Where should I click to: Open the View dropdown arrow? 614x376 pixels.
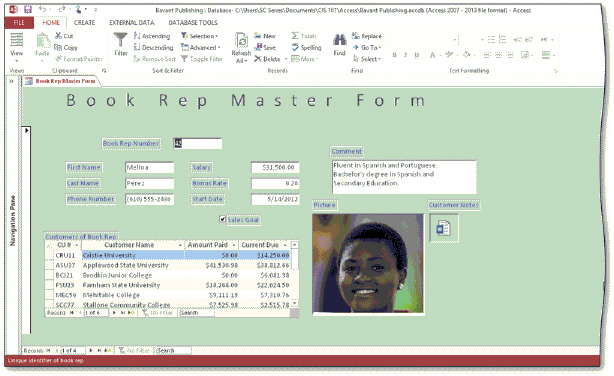(16, 61)
